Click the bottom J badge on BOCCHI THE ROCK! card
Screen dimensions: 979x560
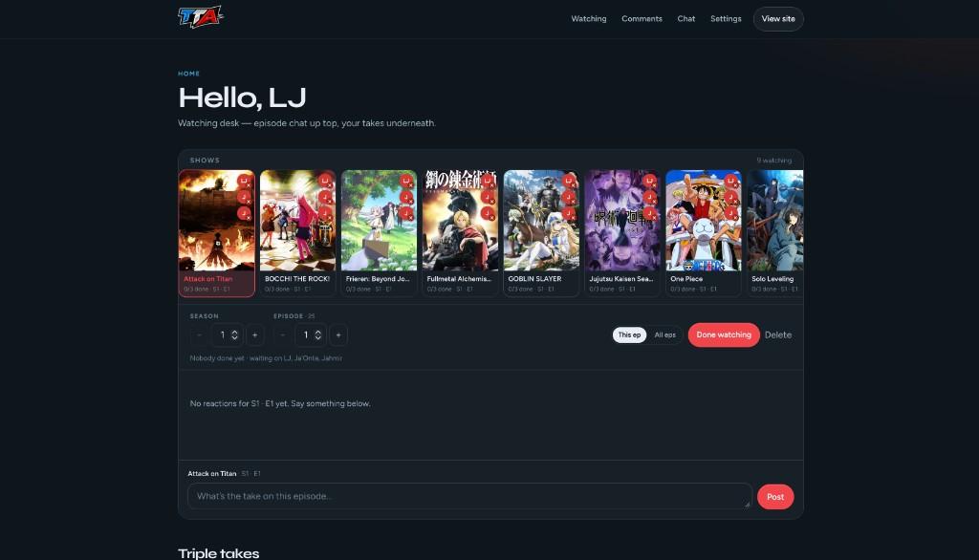[325, 213]
